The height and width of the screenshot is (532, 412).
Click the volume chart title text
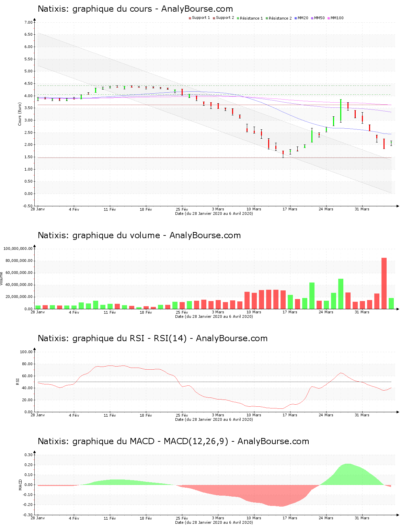pyautogui.click(x=139, y=235)
